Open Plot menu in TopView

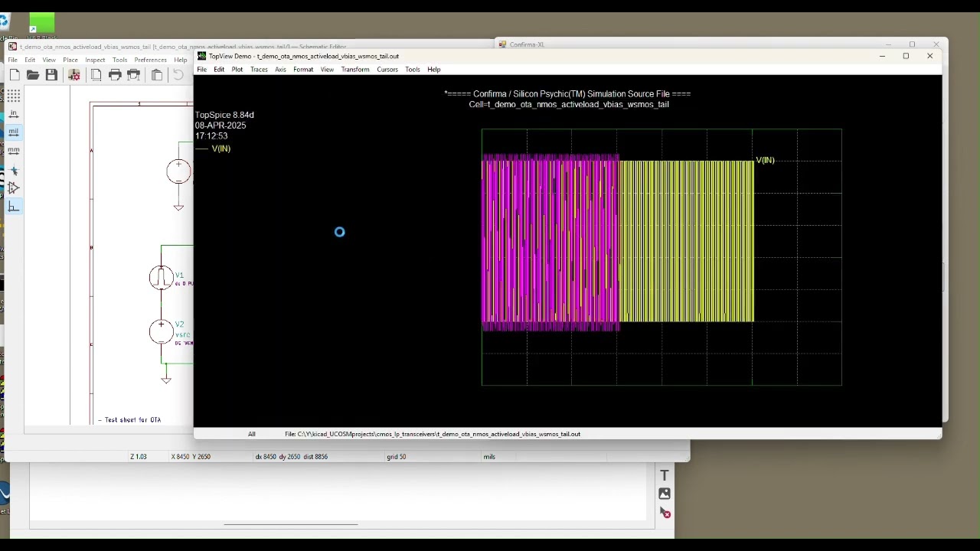[x=237, y=70]
